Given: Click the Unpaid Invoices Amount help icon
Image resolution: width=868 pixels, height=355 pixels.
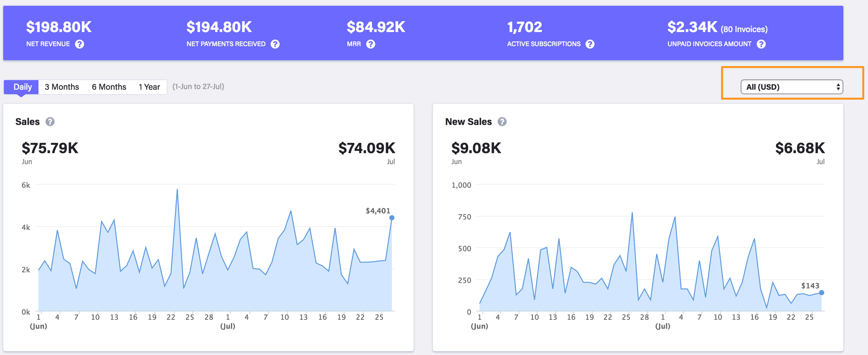Looking at the screenshot, I should tap(761, 44).
